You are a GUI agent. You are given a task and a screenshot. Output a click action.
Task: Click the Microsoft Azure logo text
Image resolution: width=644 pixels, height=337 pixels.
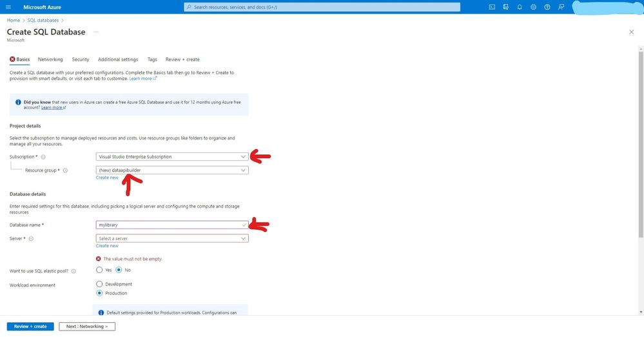[x=42, y=7]
